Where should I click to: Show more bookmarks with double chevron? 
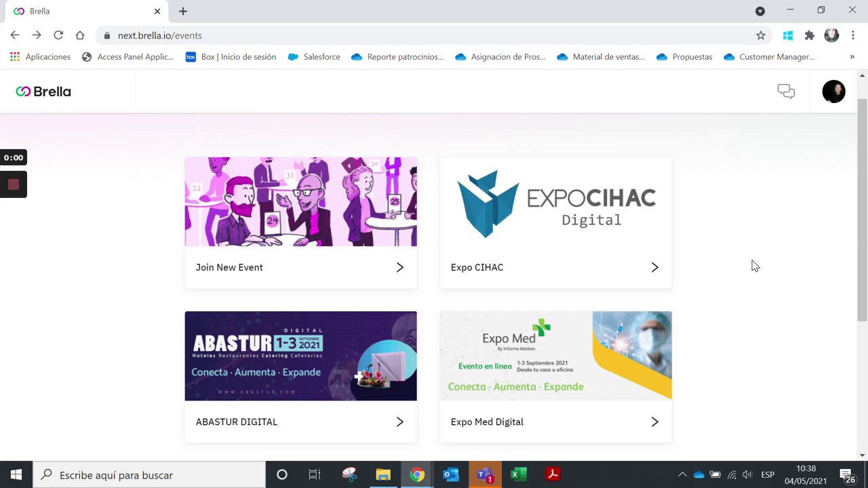[x=852, y=57]
